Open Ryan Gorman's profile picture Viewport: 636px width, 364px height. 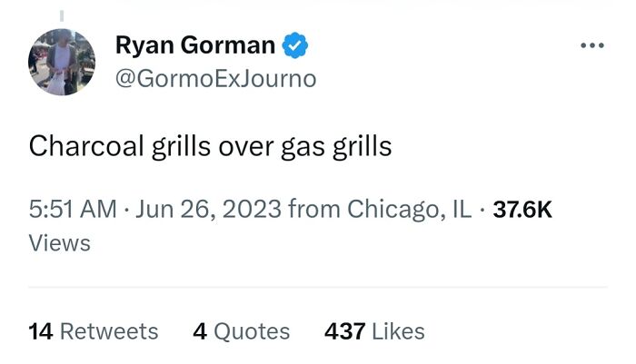pyautogui.click(x=62, y=62)
